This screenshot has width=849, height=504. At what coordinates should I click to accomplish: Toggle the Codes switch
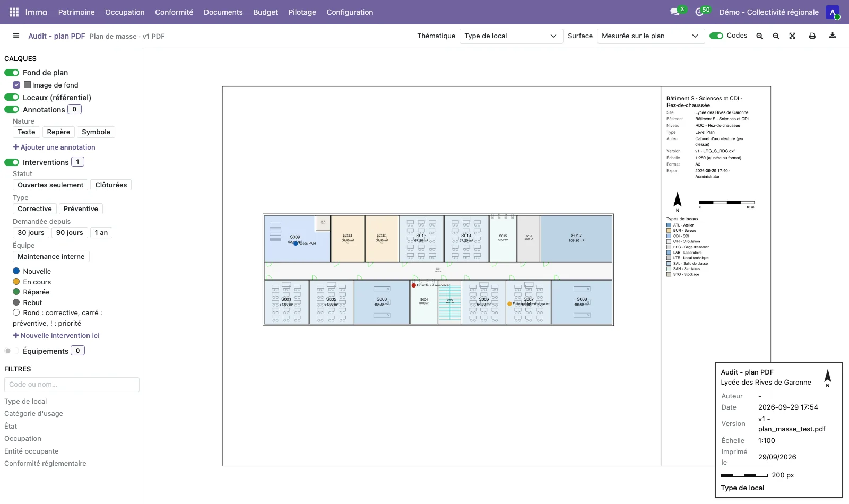coord(716,36)
